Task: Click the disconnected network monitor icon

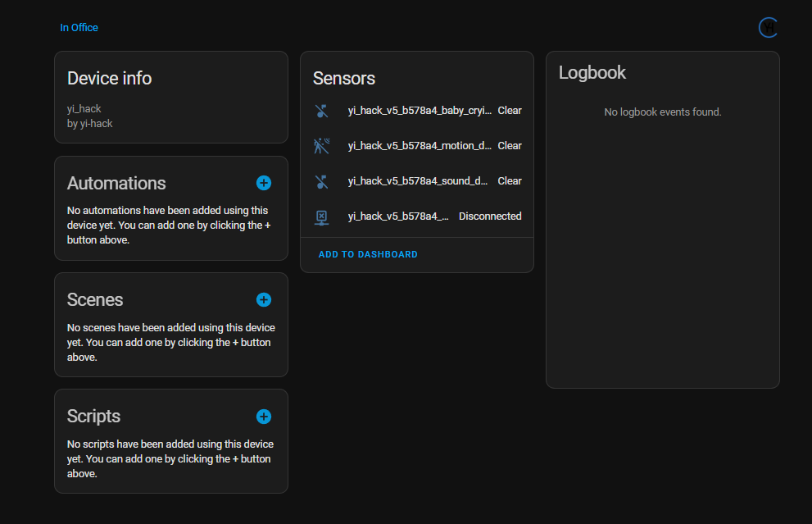Action: (x=321, y=216)
